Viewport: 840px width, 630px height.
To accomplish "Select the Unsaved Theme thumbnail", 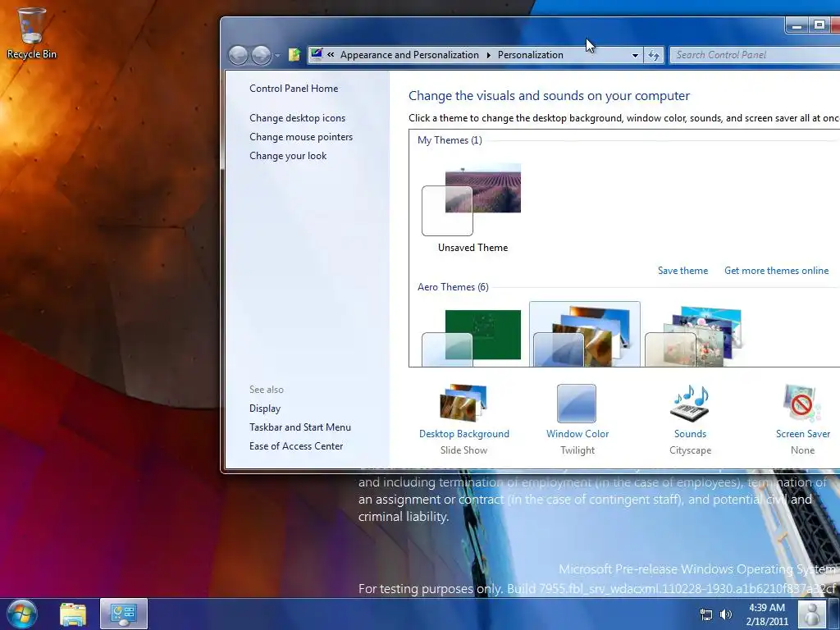I will (x=472, y=200).
